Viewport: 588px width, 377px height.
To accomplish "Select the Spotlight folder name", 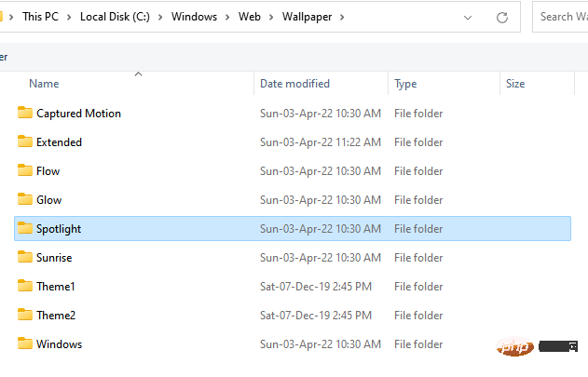I will pyautogui.click(x=59, y=229).
